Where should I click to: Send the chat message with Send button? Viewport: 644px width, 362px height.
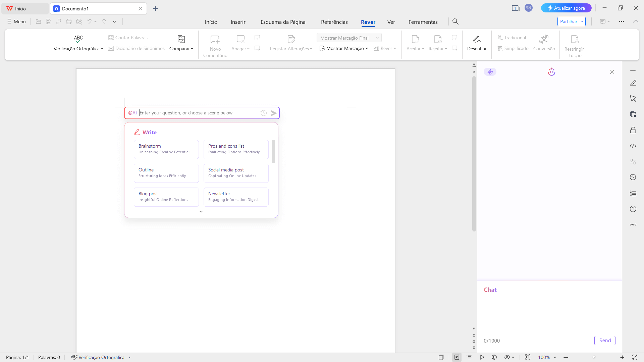point(605,340)
